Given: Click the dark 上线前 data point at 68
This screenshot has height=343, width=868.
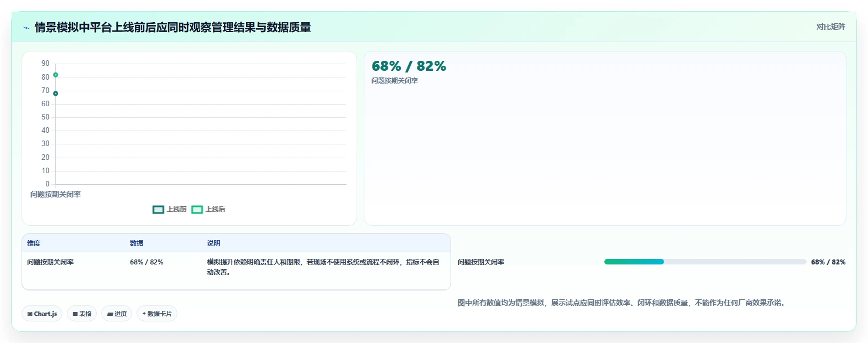Looking at the screenshot, I should [x=55, y=93].
